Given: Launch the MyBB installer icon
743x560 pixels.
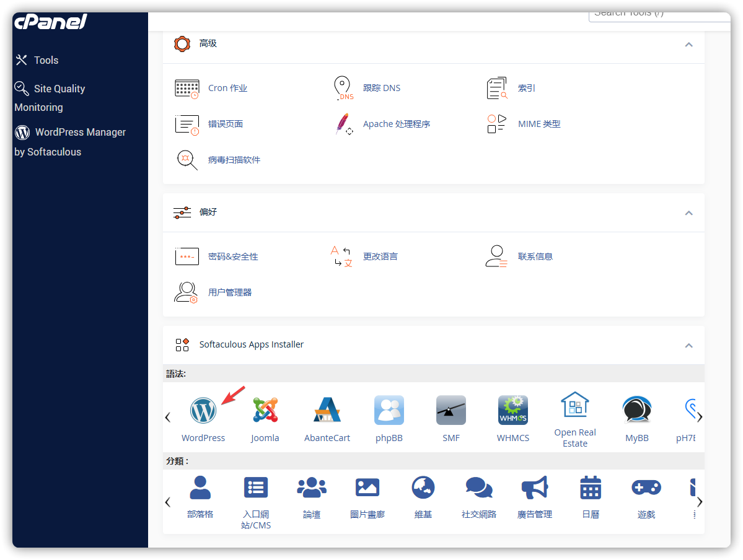Looking at the screenshot, I should coord(637,410).
